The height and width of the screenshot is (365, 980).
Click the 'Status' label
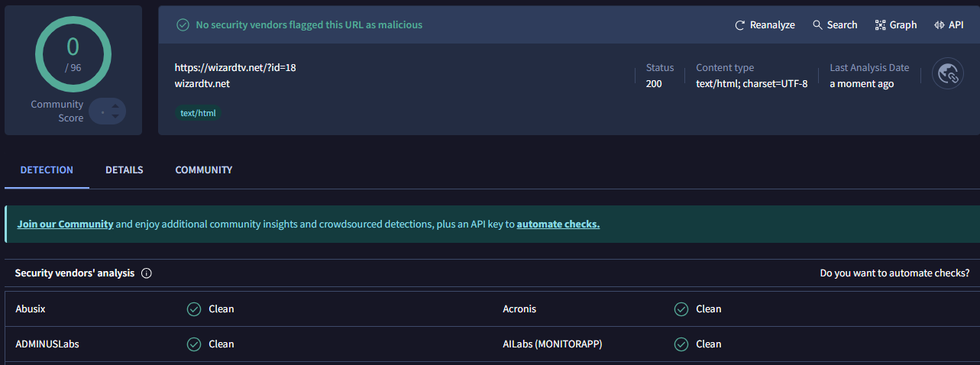(660, 68)
